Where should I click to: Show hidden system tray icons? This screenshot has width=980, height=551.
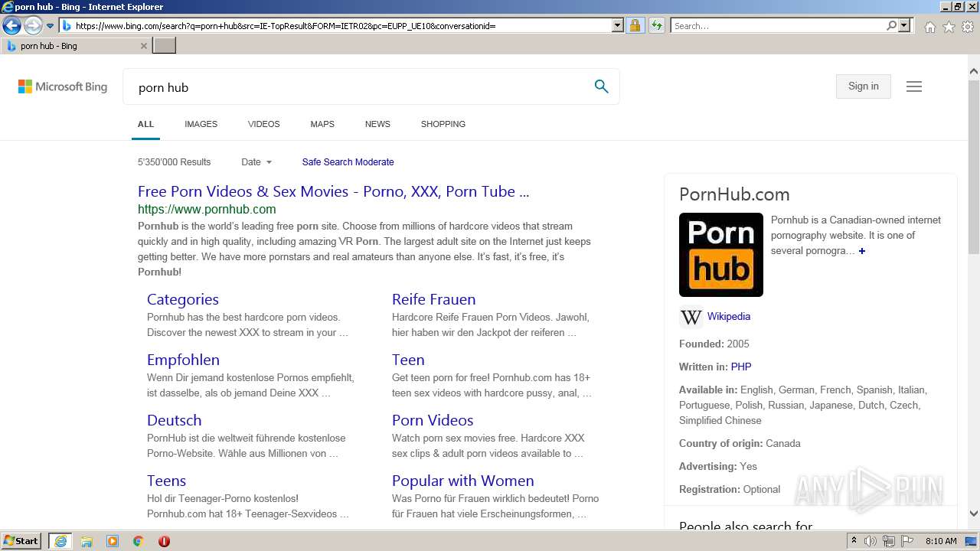854,541
